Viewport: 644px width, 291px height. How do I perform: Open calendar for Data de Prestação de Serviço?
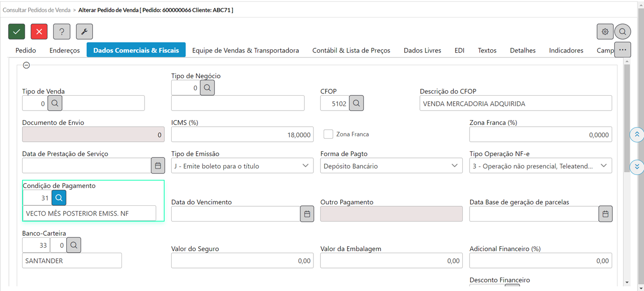pos(158,166)
